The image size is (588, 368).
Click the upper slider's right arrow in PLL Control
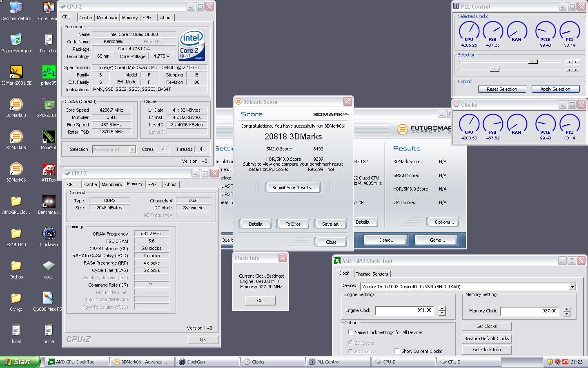tap(576, 62)
